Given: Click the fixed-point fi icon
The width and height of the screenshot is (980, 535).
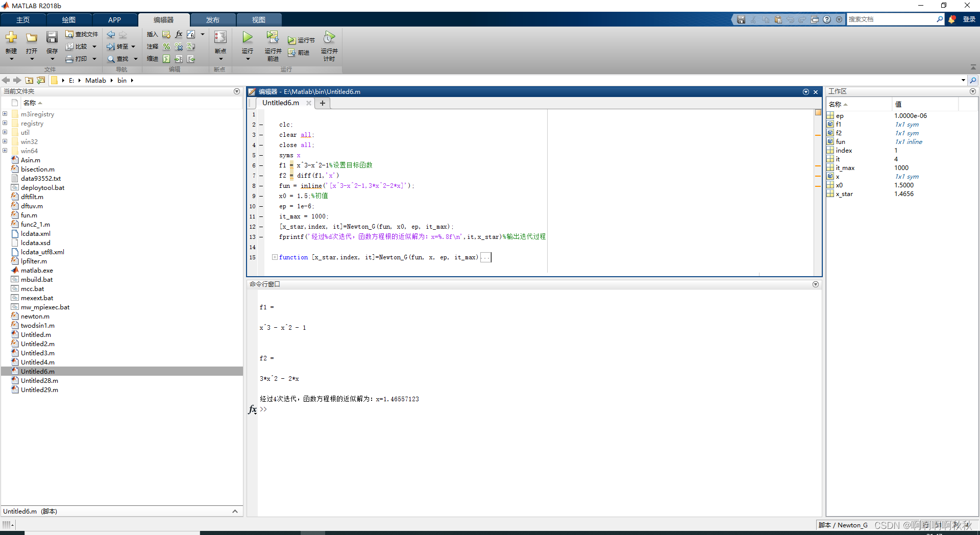Looking at the screenshot, I should (x=191, y=34).
